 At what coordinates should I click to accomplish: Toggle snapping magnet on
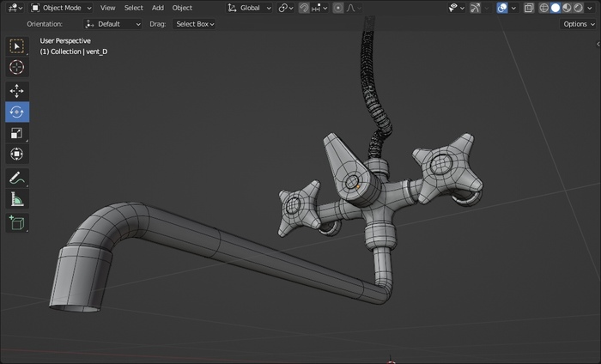click(304, 8)
